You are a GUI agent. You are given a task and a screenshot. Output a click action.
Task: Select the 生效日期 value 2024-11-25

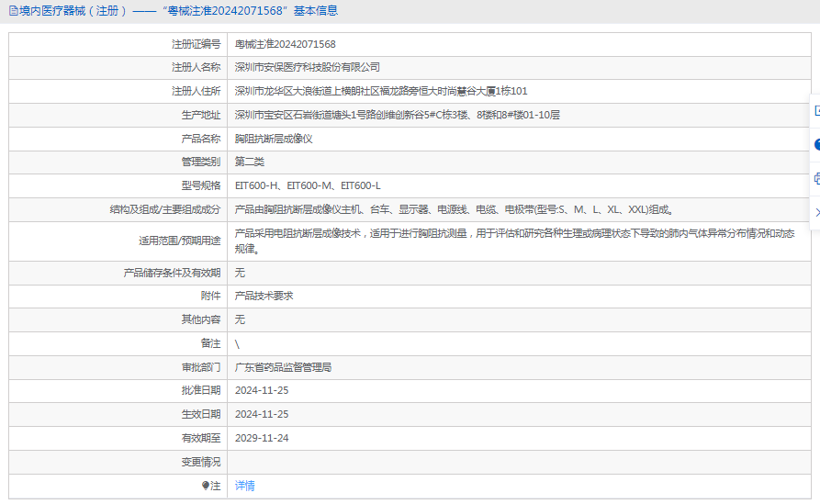pyautogui.click(x=262, y=414)
